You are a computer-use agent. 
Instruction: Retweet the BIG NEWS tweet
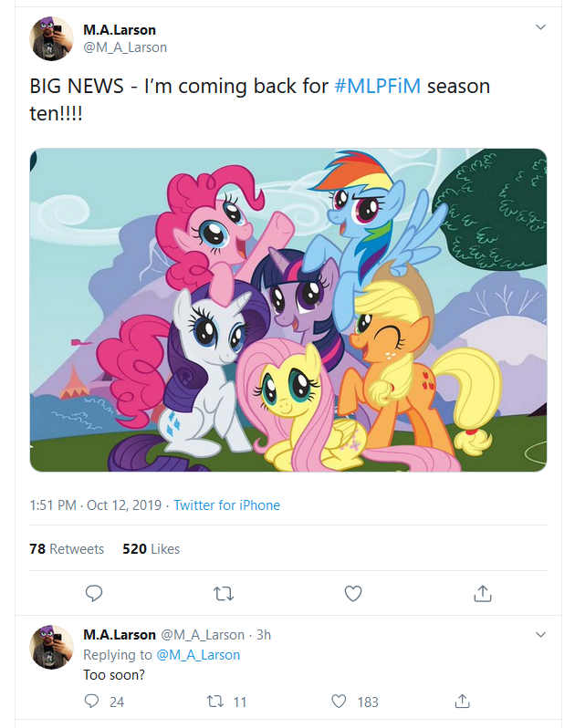coord(224,593)
